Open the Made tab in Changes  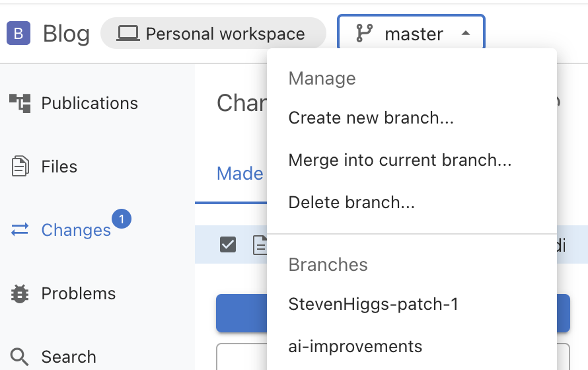click(x=240, y=174)
